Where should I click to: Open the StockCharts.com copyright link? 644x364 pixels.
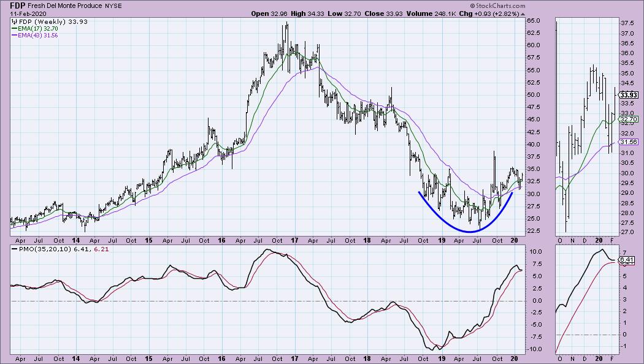497,6
